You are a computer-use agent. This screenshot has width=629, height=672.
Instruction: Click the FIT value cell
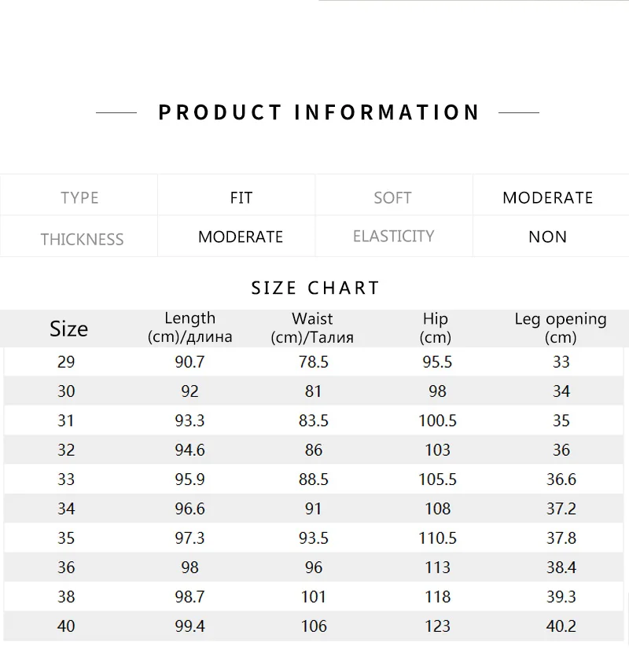pos(236,196)
